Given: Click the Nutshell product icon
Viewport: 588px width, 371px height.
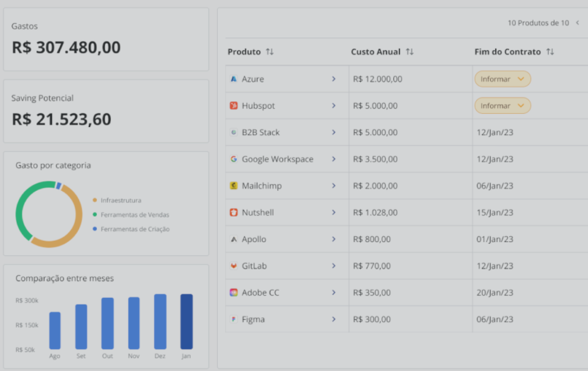Looking at the screenshot, I should tap(234, 212).
